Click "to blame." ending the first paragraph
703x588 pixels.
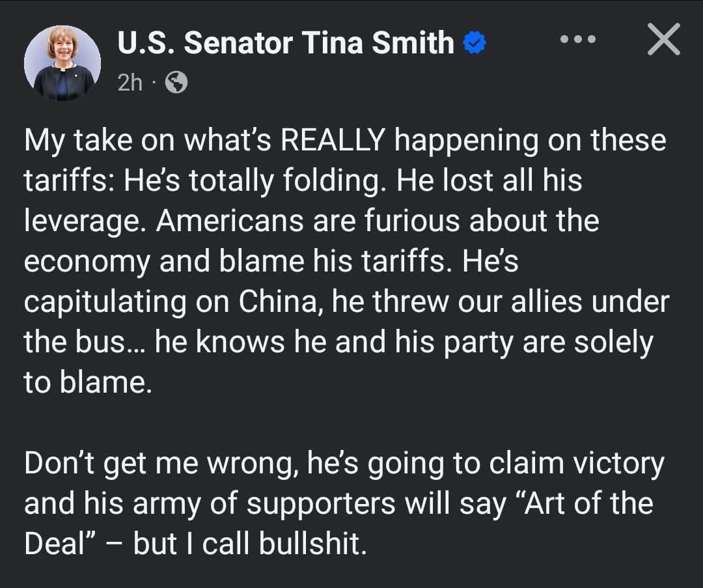[88, 383]
